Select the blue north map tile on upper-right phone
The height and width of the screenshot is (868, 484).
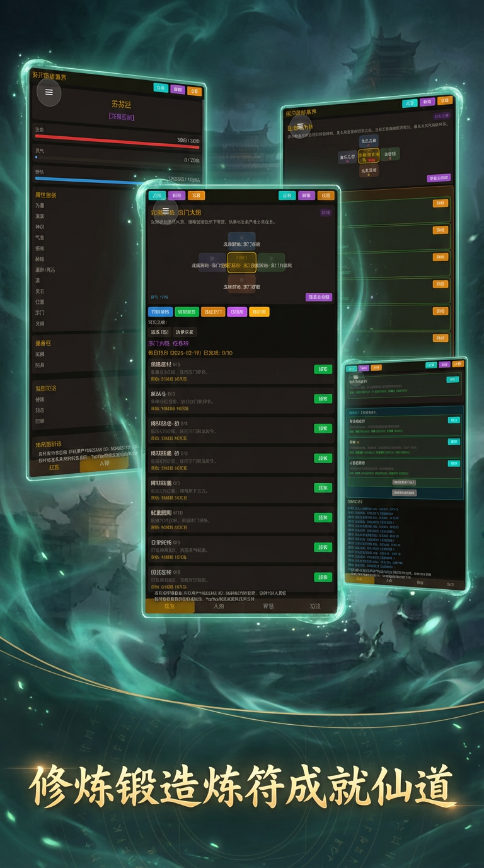click(x=369, y=141)
